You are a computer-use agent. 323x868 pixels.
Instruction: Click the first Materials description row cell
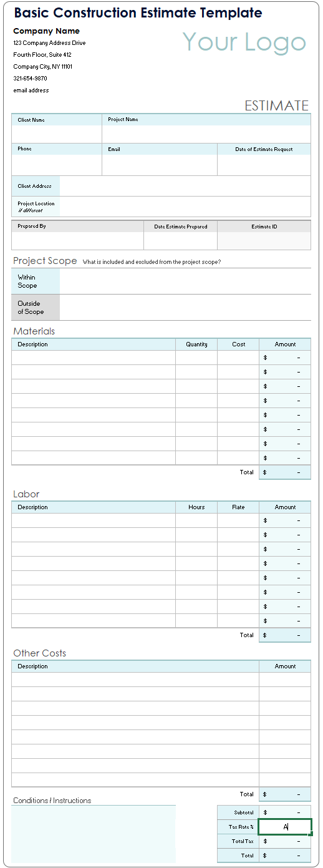(x=94, y=358)
